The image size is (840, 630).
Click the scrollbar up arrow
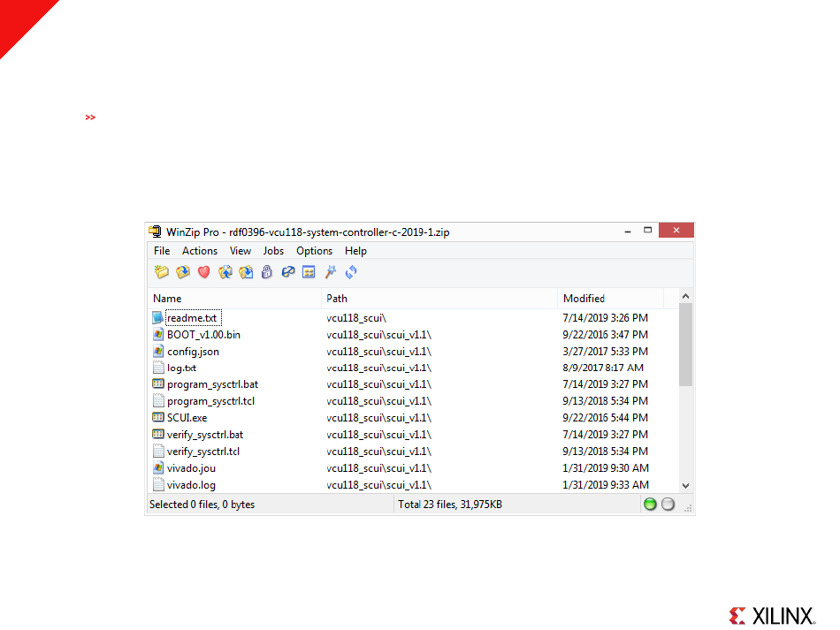[x=686, y=296]
